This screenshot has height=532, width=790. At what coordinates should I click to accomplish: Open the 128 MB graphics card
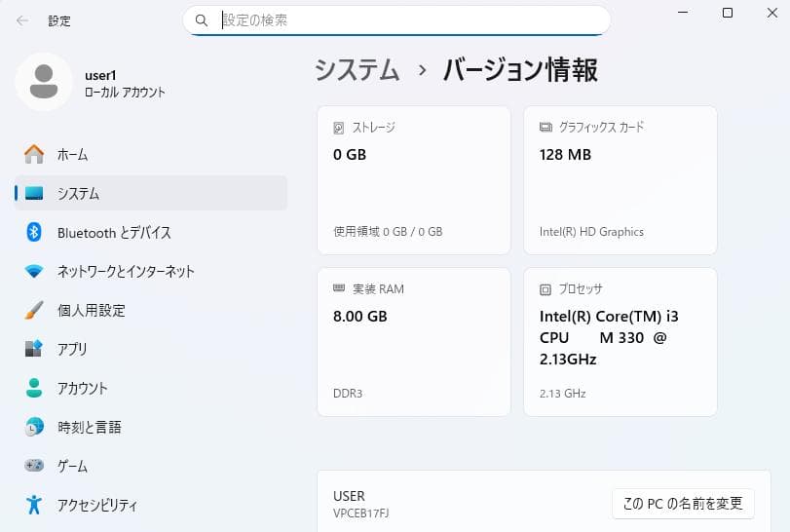click(x=621, y=180)
